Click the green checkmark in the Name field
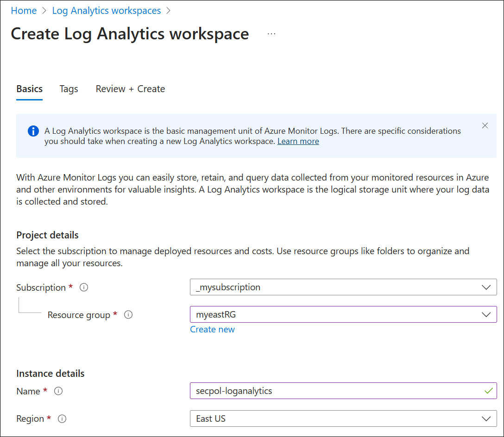Image resolution: width=504 pixels, height=437 pixels. click(489, 391)
